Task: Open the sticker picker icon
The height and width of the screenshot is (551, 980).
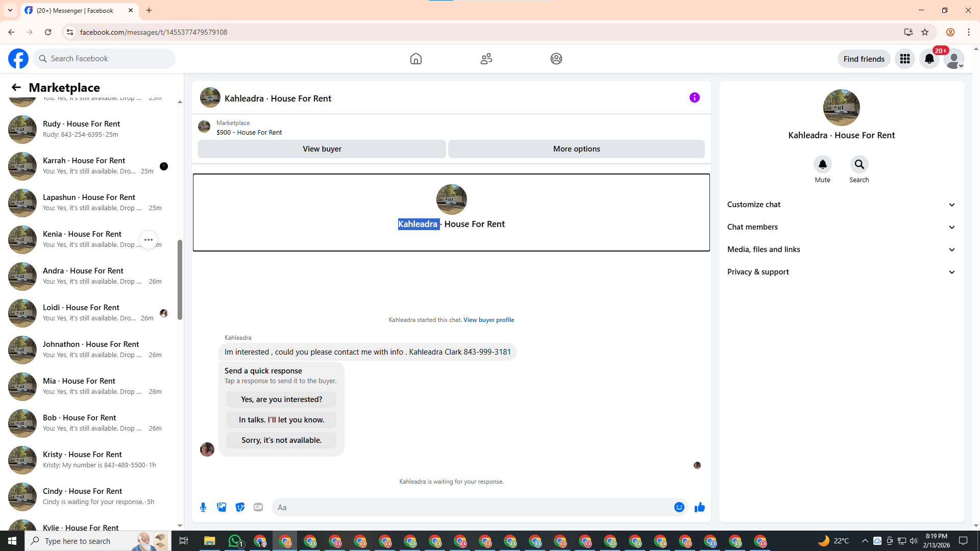Action: coord(240,507)
